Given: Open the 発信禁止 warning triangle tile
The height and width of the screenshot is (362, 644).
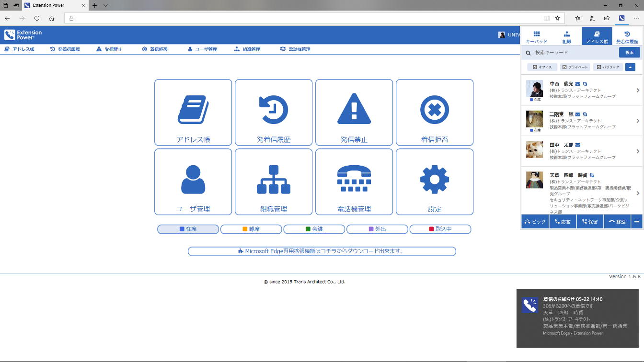Looking at the screenshot, I should (354, 113).
